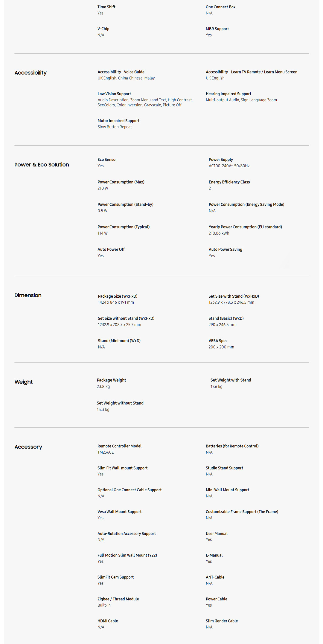Screen dimensions: 323x644
Task: Click the Power Consumption (Max) label
Action: (x=121, y=182)
